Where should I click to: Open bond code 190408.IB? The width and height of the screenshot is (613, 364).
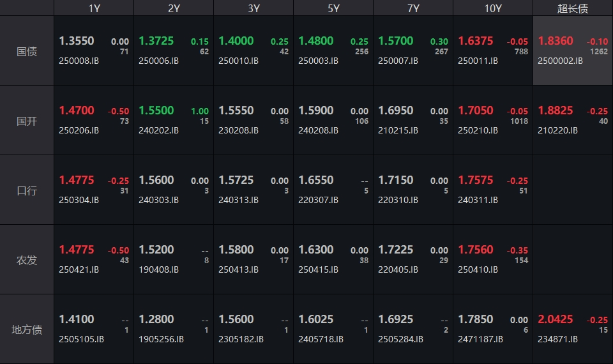(159, 269)
